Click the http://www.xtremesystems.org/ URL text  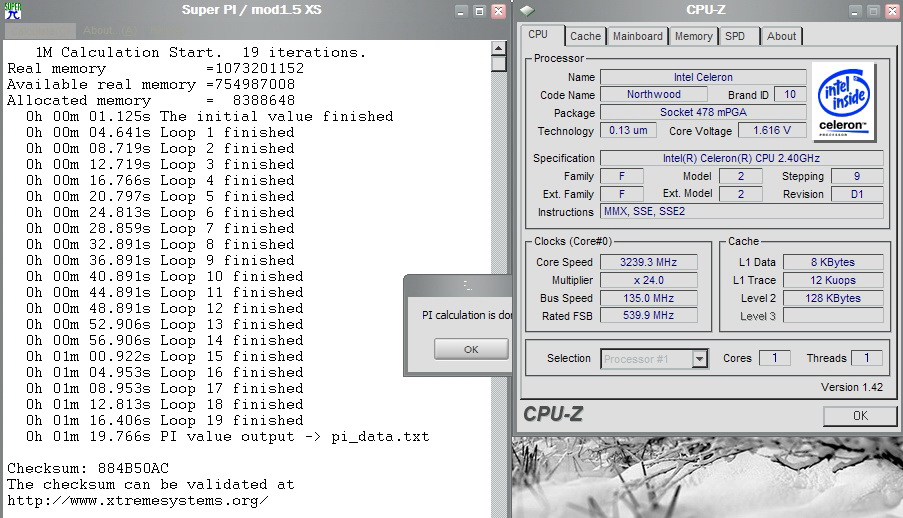(138, 500)
